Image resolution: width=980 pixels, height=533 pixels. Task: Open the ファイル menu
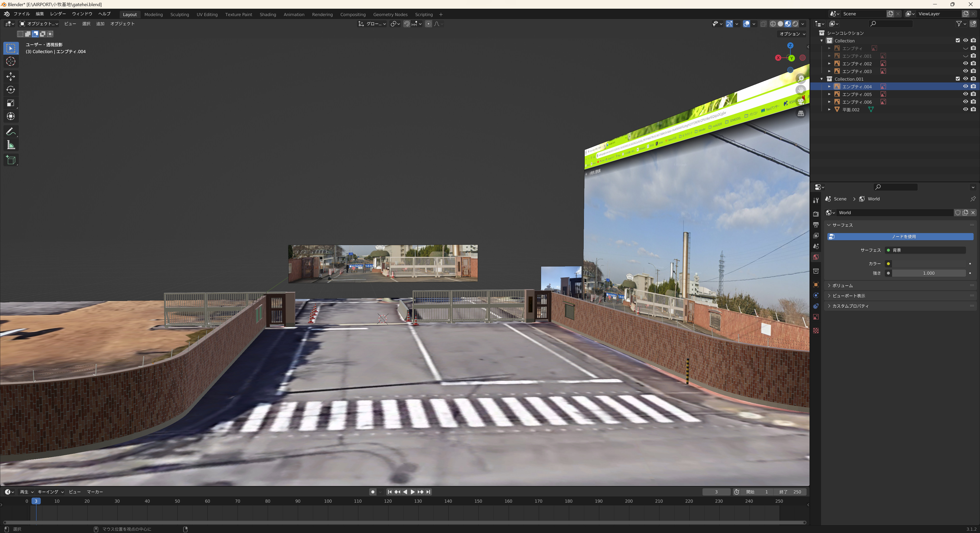click(22, 14)
